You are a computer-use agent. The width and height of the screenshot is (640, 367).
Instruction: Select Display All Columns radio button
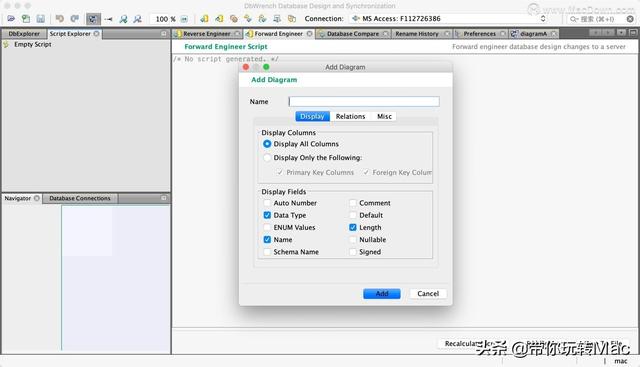pyautogui.click(x=267, y=144)
